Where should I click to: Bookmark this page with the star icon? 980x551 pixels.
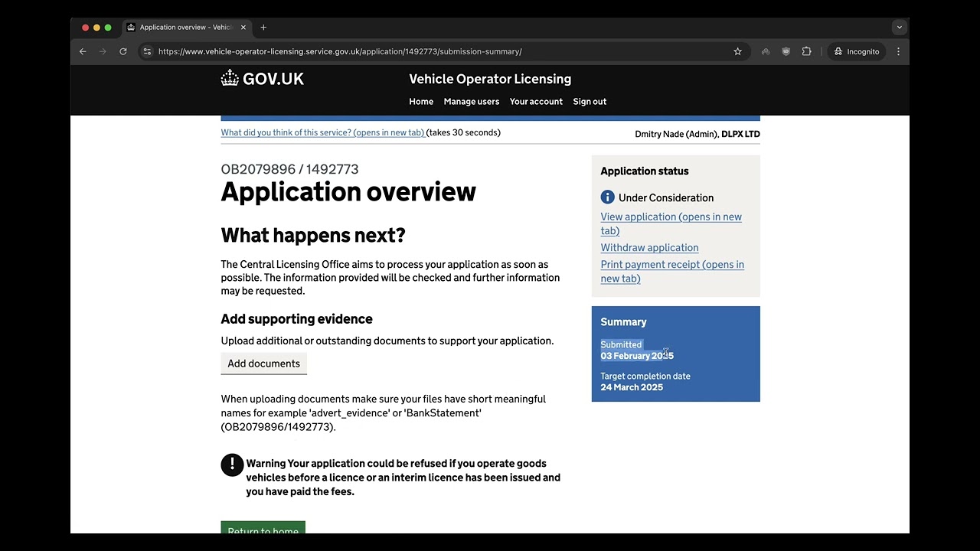(738, 51)
